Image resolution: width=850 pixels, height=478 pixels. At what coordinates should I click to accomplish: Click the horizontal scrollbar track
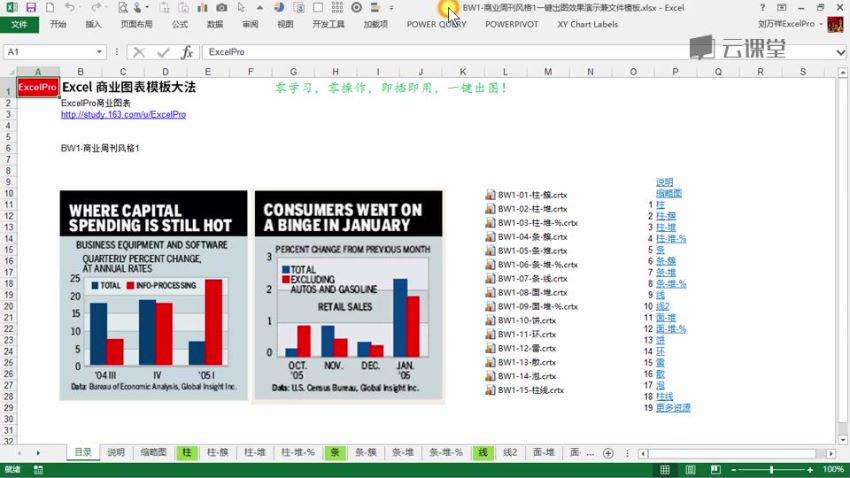[737, 454]
